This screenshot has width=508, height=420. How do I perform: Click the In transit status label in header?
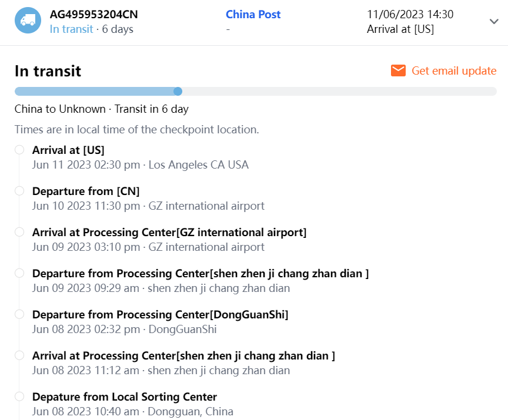tap(71, 29)
